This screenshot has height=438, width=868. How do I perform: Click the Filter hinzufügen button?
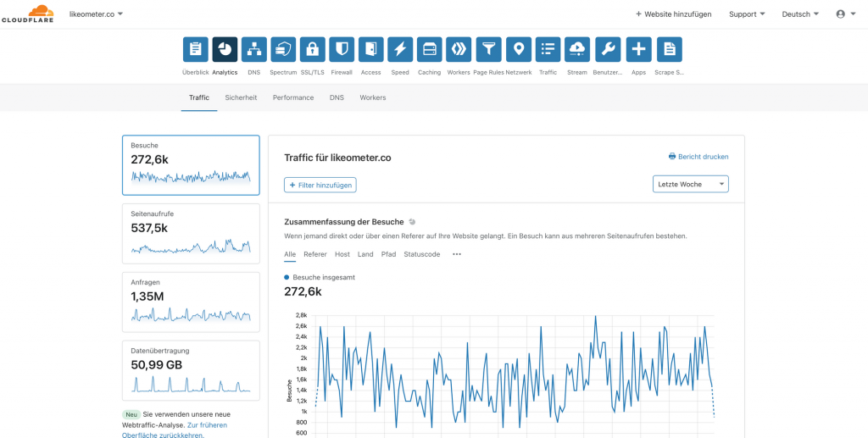click(x=320, y=186)
